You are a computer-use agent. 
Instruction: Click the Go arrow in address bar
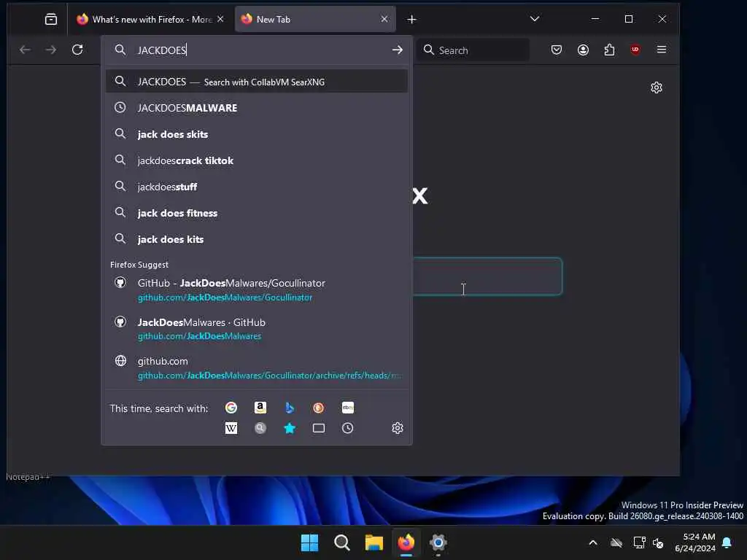click(x=398, y=50)
